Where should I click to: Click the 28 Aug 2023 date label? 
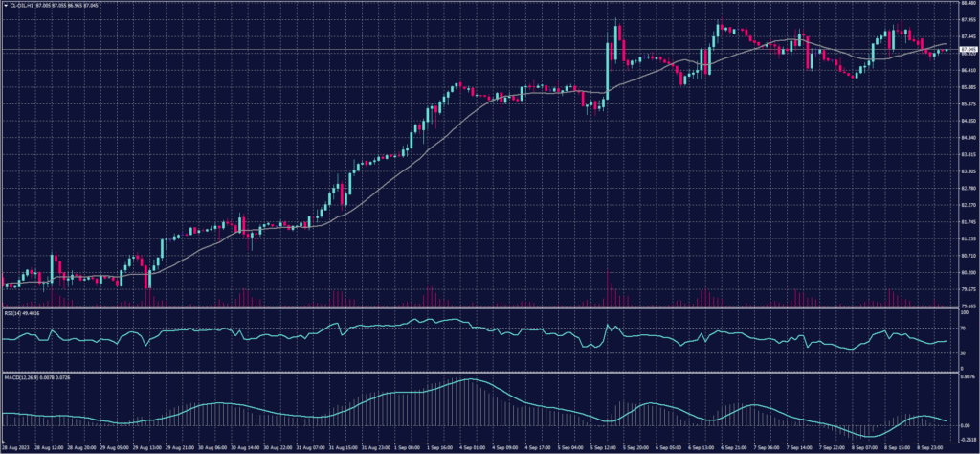(x=13, y=447)
